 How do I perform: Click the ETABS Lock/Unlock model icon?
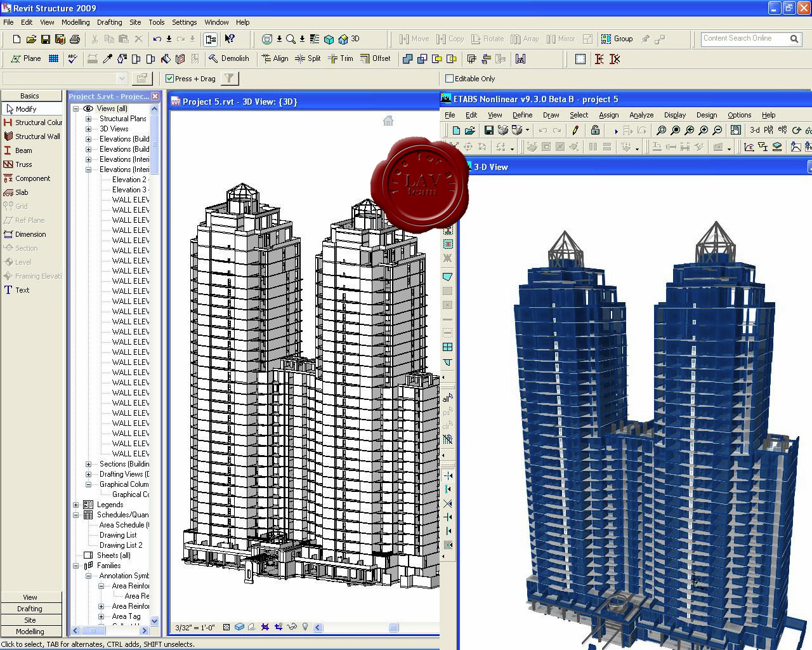coord(595,130)
